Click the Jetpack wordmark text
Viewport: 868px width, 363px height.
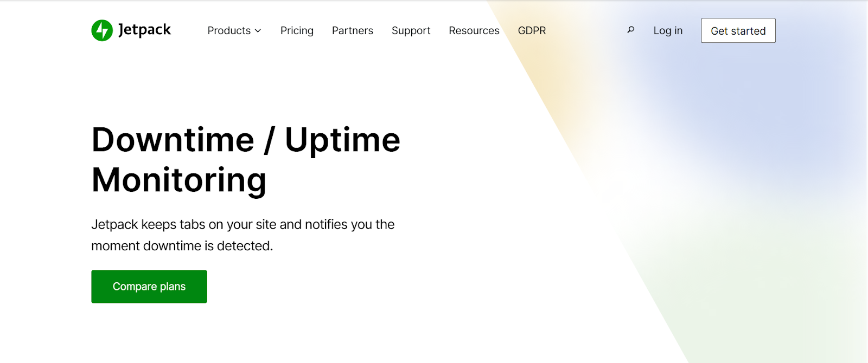coord(145,30)
